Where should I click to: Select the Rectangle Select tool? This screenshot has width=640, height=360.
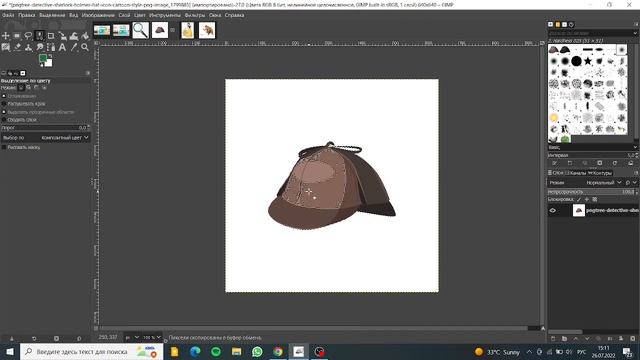pyautogui.click(x=17, y=36)
